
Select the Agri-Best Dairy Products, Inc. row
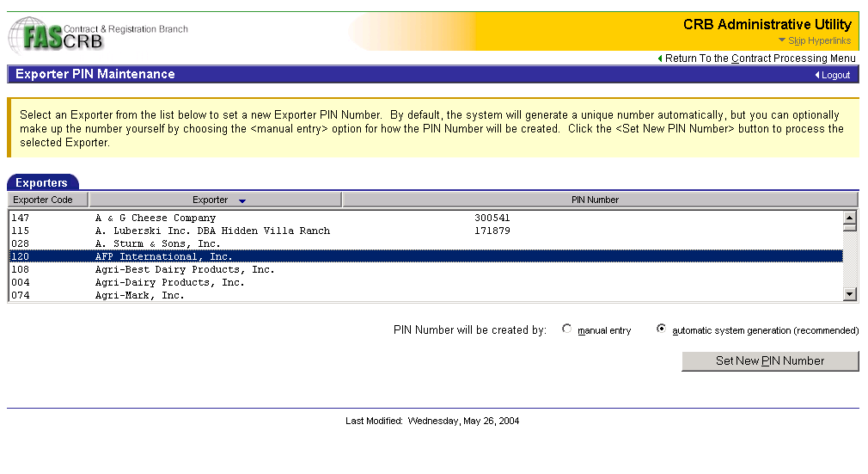425,269
